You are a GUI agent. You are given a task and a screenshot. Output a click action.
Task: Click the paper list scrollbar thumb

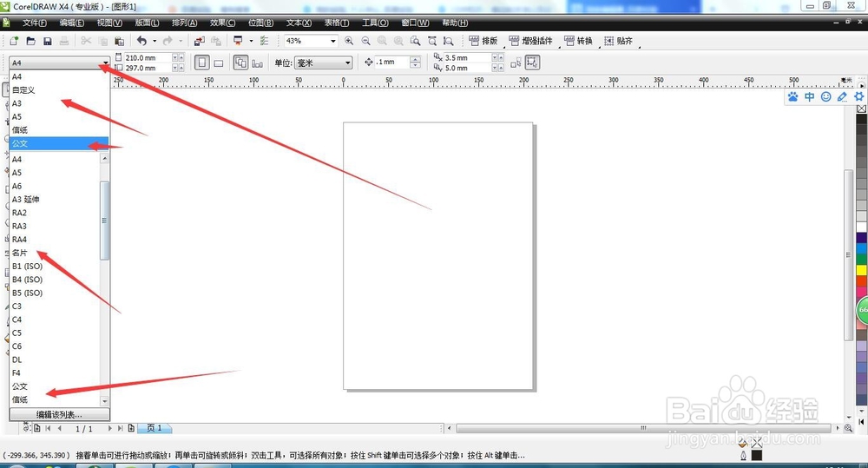(x=104, y=221)
